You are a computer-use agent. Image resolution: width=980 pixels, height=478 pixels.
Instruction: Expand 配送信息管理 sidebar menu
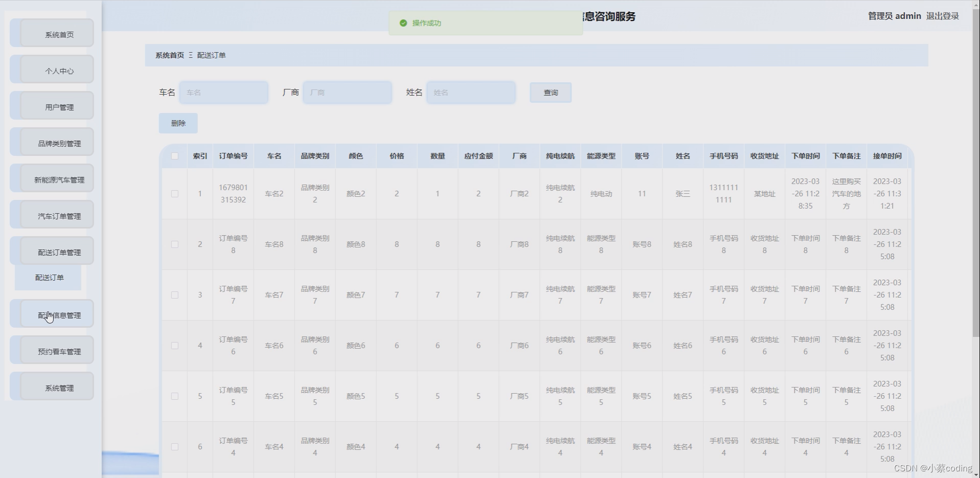coord(57,314)
